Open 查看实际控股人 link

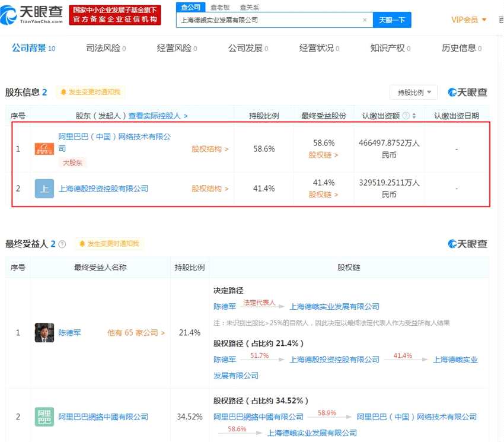[158, 116]
